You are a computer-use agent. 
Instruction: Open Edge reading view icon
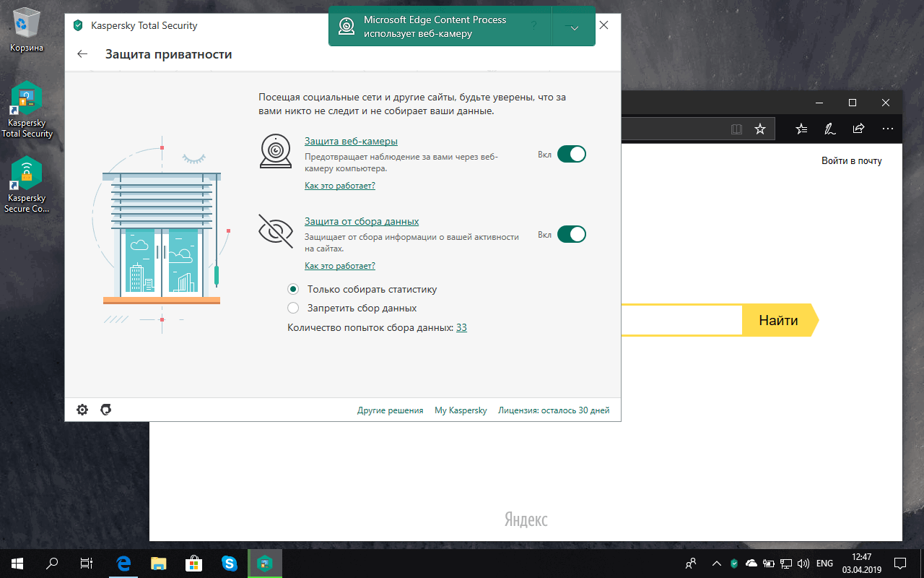click(736, 129)
